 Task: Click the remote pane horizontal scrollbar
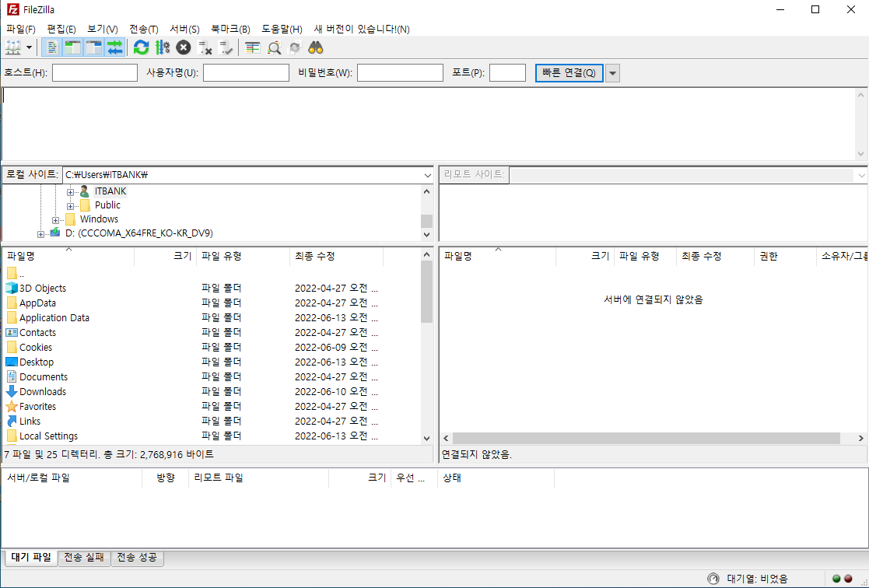click(x=653, y=438)
